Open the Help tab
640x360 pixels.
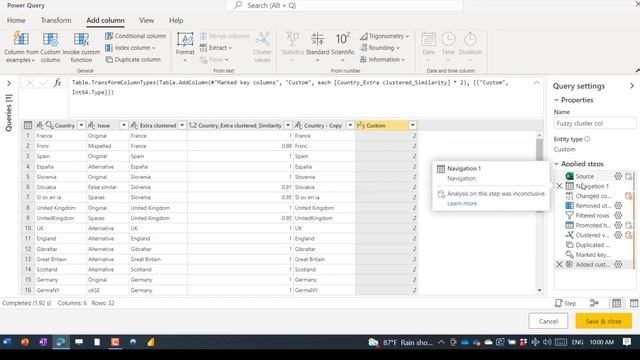point(176,20)
